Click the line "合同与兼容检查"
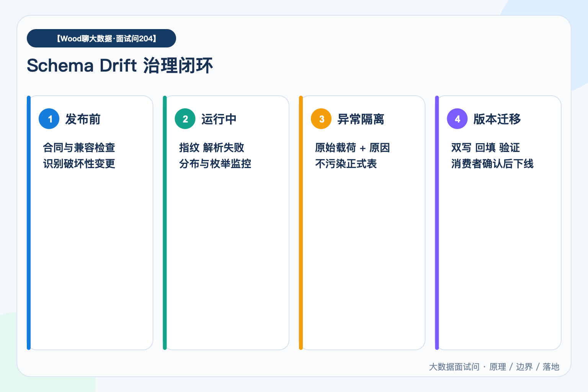Image resolution: width=588 pixels, height=392 pixels. (79, 147)
